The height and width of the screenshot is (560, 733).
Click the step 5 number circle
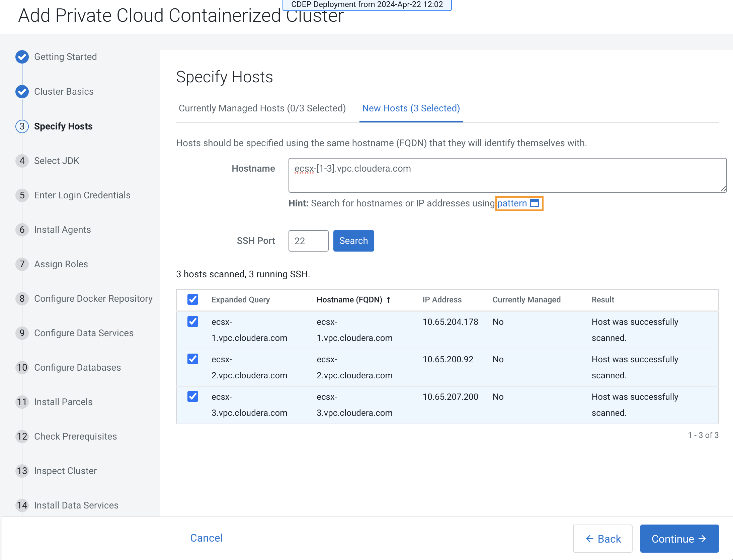[22, 195]
